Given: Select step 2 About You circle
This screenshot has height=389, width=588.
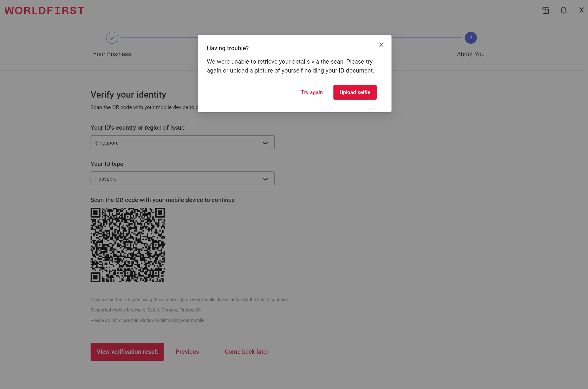Looking at the screenshot, I should pyautogui.click(x=470, y=38).
